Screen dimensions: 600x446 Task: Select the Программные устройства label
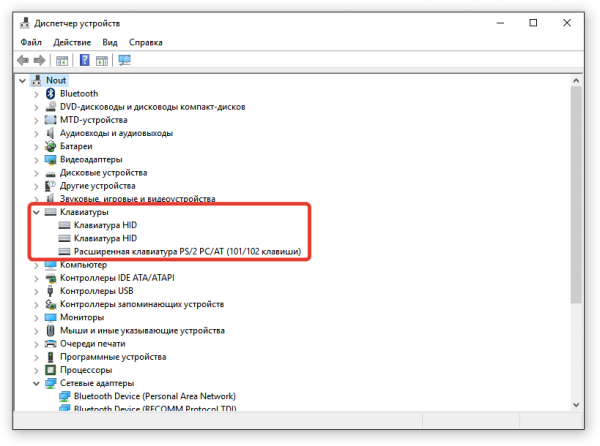click(x=113, y=357)
